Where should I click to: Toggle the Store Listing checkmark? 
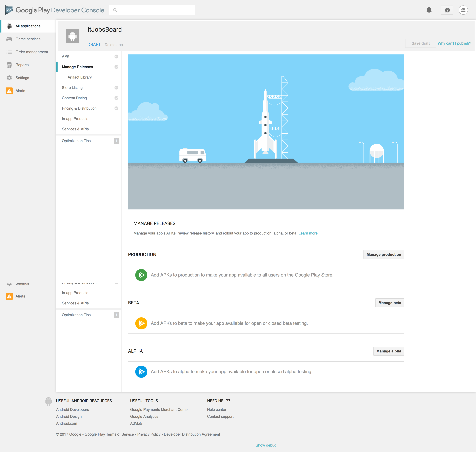tap(116, 87)
